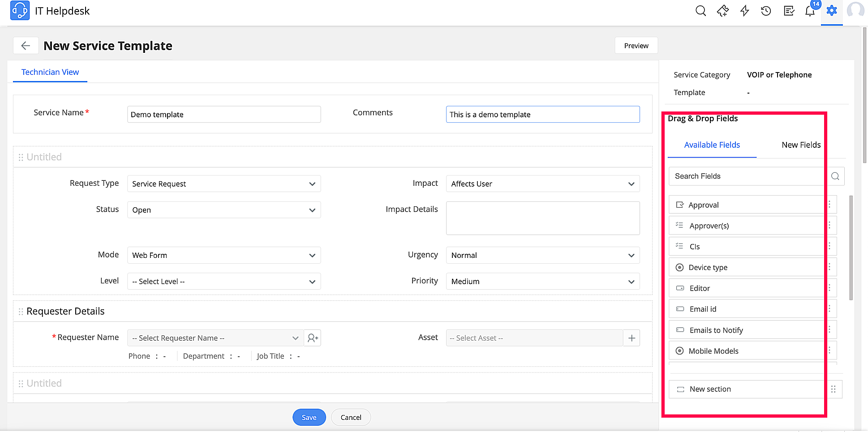Image resolution: width=868 pixels, height=432 pixels.
Task: Add an asset using the plus icon
Action: point(632,338)
